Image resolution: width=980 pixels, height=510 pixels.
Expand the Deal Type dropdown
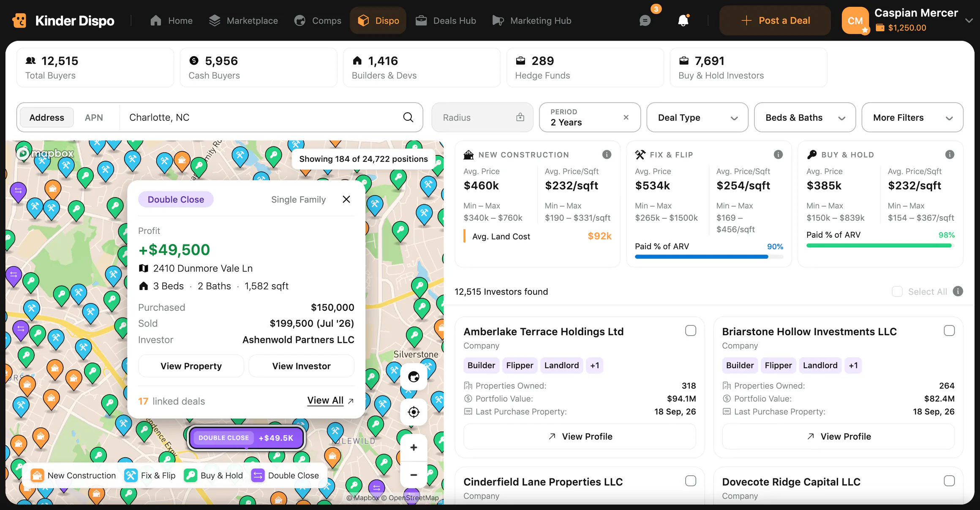697,117
